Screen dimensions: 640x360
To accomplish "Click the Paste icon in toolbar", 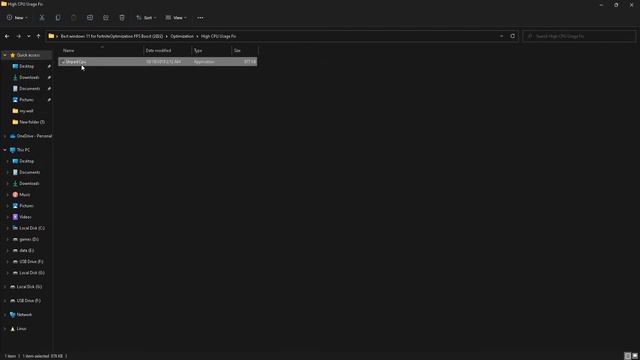I will 74,18.
